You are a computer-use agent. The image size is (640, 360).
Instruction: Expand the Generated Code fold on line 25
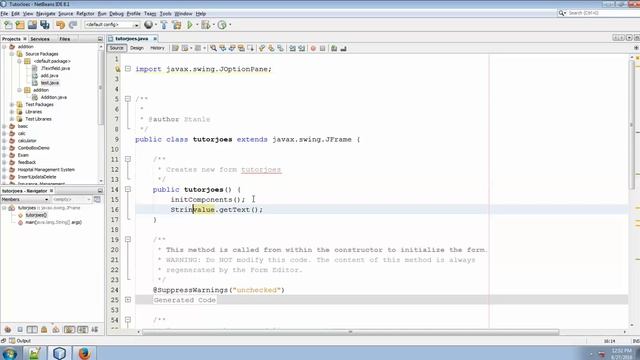pyautogui.click(x=128, y=300)
